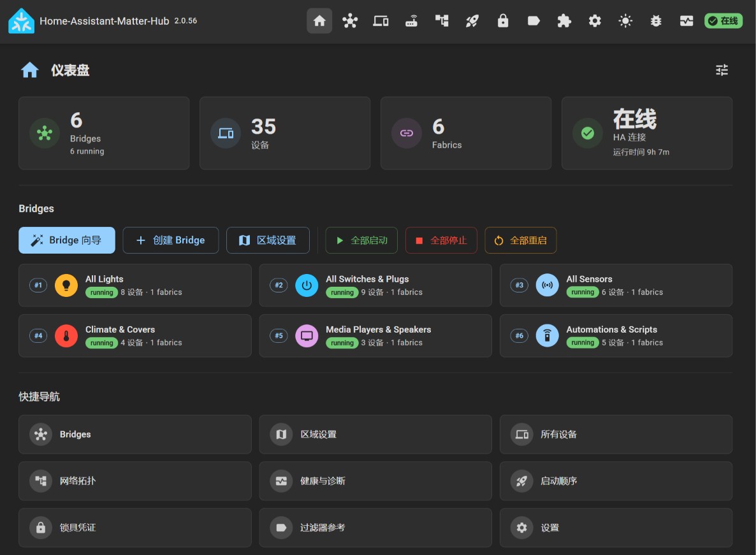Open health diagnostics icon in top bar
Viewport: 756px width, 555px height.
(x=687, y=21)
